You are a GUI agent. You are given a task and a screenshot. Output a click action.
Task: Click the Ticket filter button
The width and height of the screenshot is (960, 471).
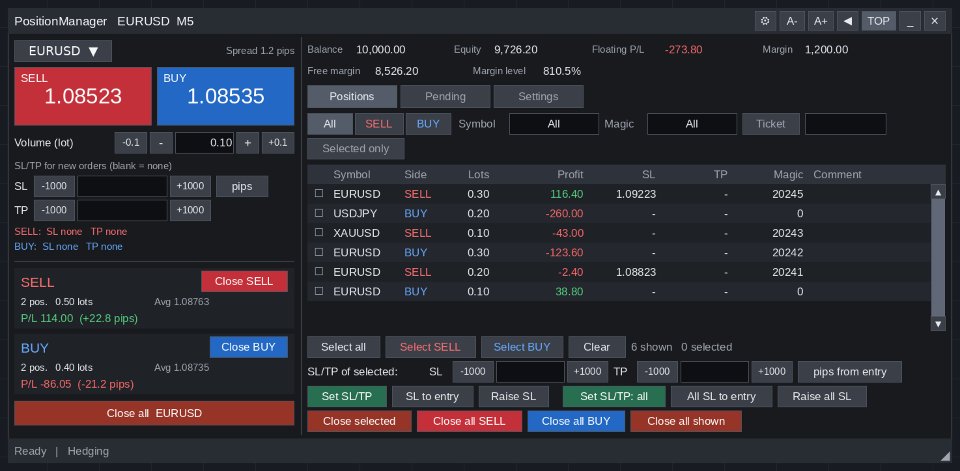[771, 124]
